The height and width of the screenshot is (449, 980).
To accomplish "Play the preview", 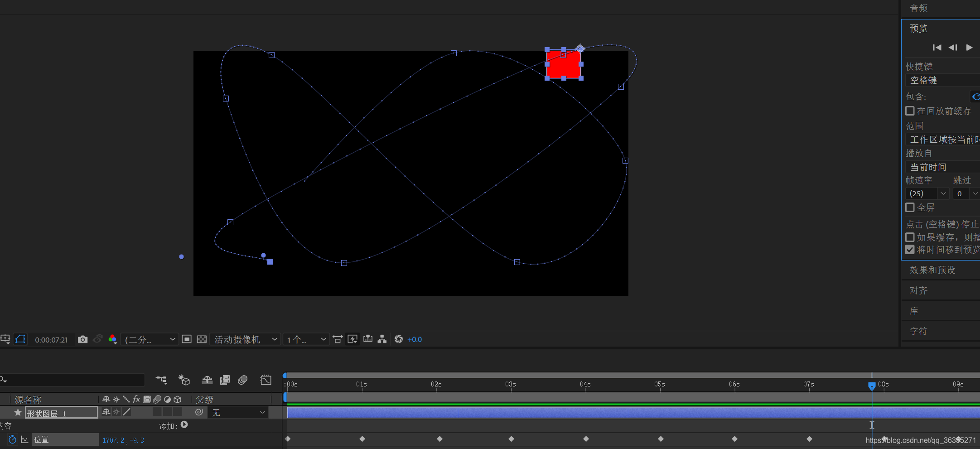I will [x=969, y=48].
